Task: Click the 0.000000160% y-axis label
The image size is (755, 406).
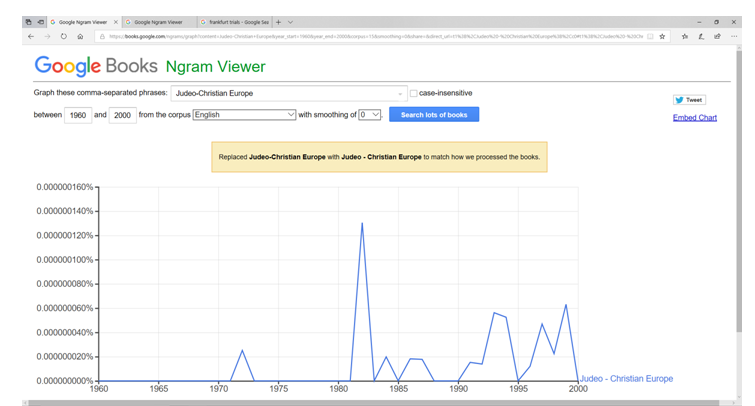Action: tap(65, 187)
